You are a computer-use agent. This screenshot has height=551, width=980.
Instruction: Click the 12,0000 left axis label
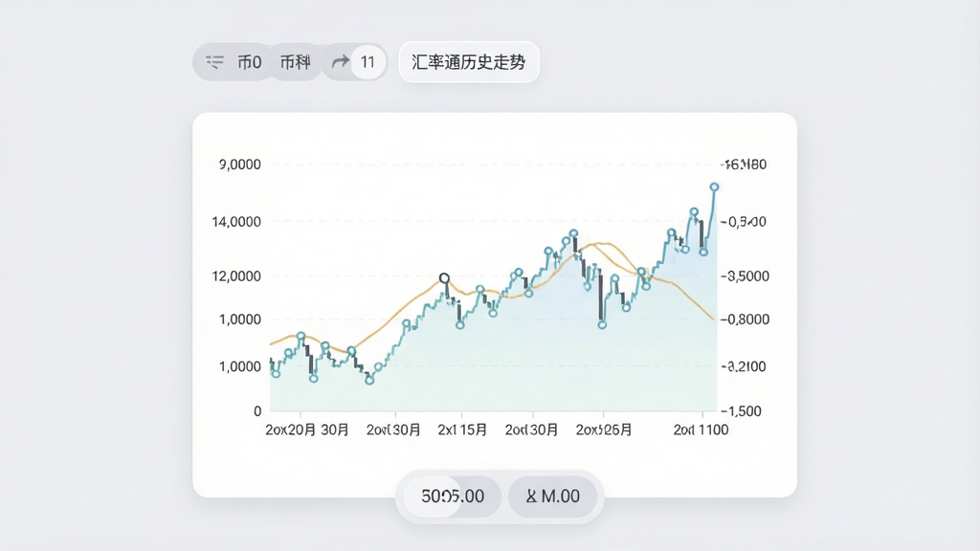(236, 276)
